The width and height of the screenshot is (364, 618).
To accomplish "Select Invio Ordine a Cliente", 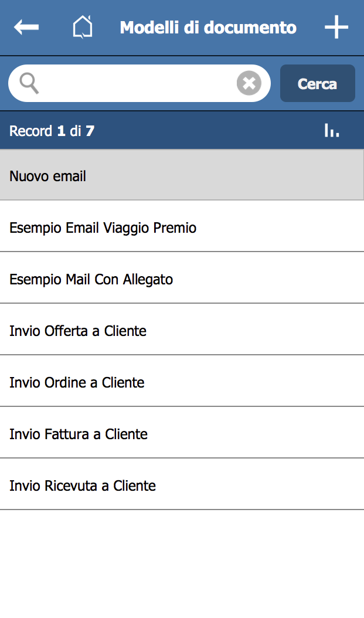I will coord(182,382).
